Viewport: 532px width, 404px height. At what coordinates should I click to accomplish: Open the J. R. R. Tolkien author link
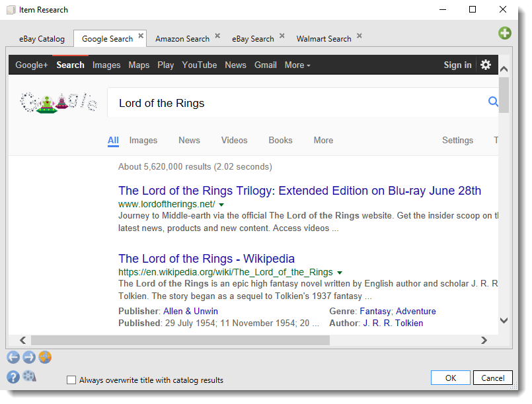pyautogui.click(x=393, y=323)
